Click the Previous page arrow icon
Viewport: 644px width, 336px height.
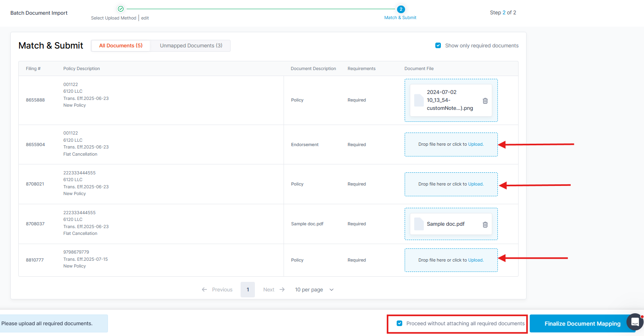click(204, 289)
